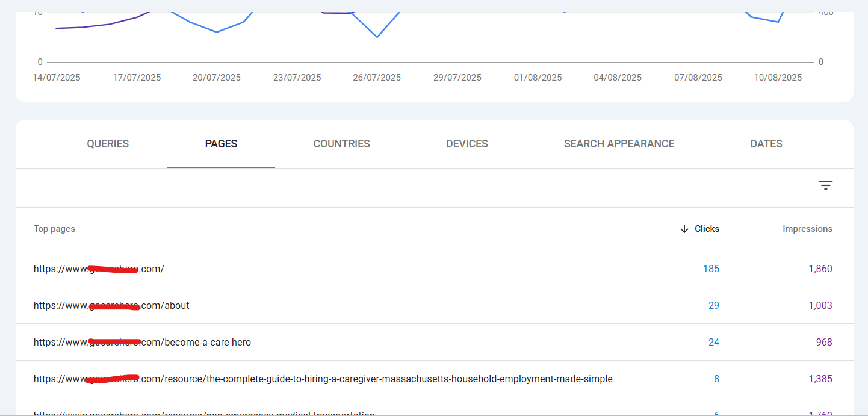Viewport: 868px width, 416px height.
Task: Click the 20/07/2025 point on blue line
Action: tap(217, 32)
